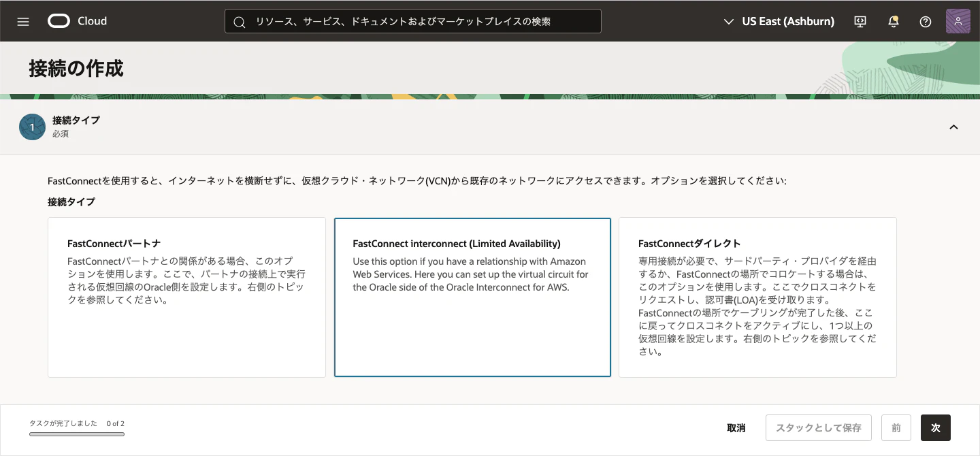This screenshot has height=456, width=980.
Task: Click the タスクが完了しました 0 of 2 text
Action: (77, 423)
